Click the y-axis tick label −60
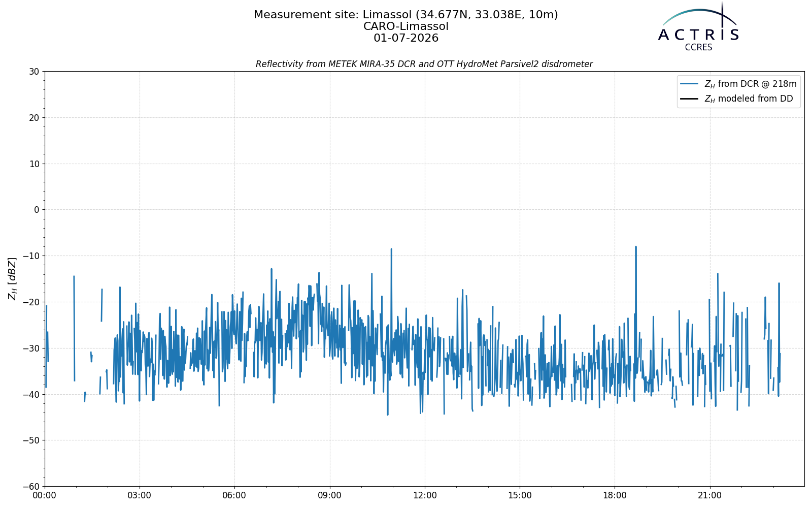 [30, 487]
